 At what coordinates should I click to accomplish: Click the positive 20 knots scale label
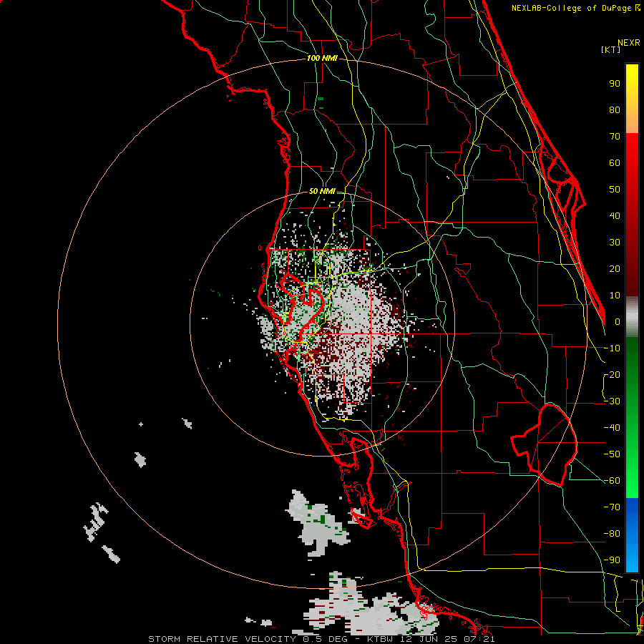point(615,268)
